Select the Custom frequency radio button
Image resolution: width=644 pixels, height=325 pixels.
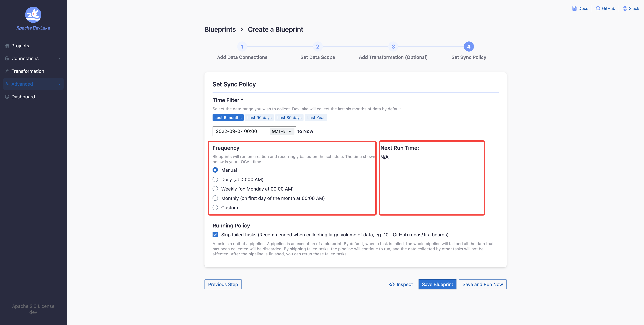[x=215, y=208]
